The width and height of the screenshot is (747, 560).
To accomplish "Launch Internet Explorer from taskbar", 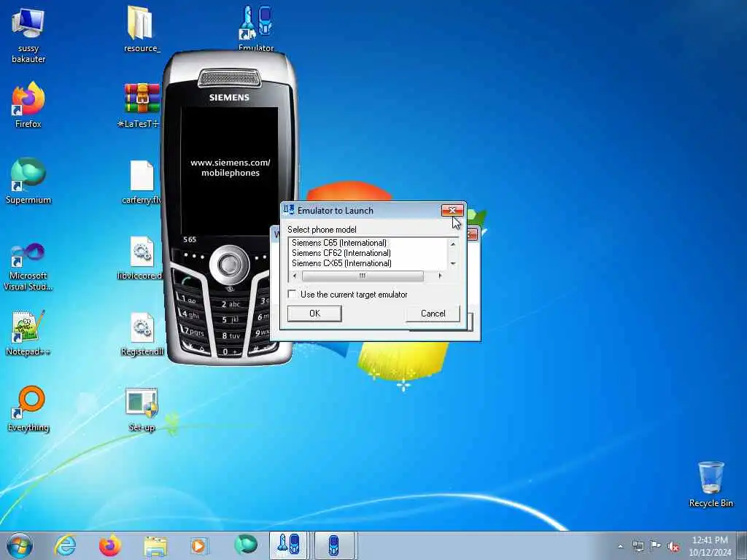I will (x=65, y=545).
